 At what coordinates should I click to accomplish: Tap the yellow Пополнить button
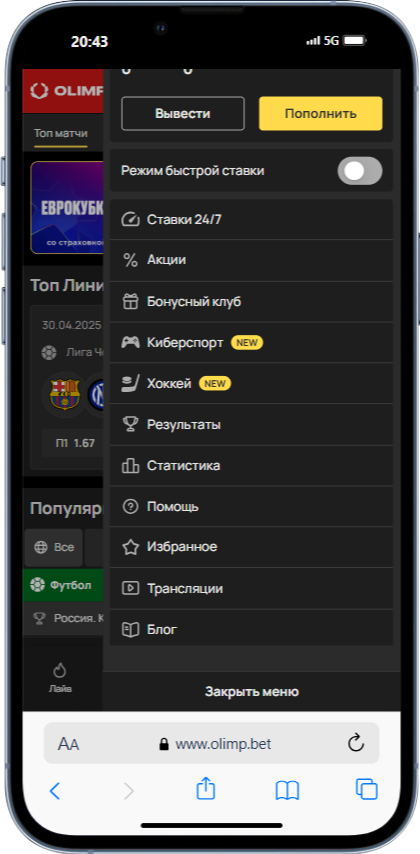[320, 113]
